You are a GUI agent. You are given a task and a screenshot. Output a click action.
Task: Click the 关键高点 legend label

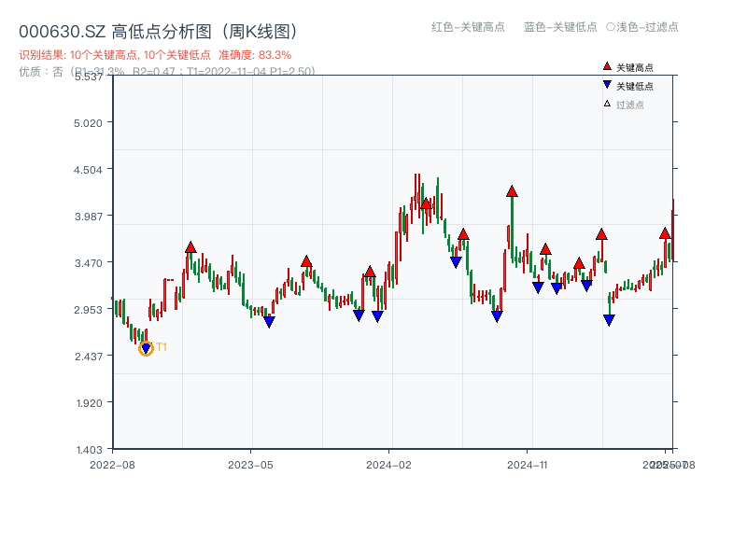coord(635,67)
